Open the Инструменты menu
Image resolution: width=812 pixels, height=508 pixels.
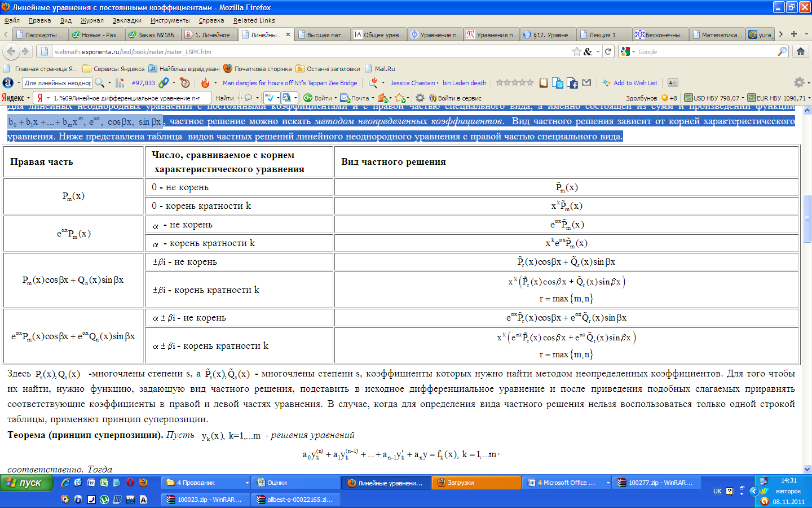170,20
